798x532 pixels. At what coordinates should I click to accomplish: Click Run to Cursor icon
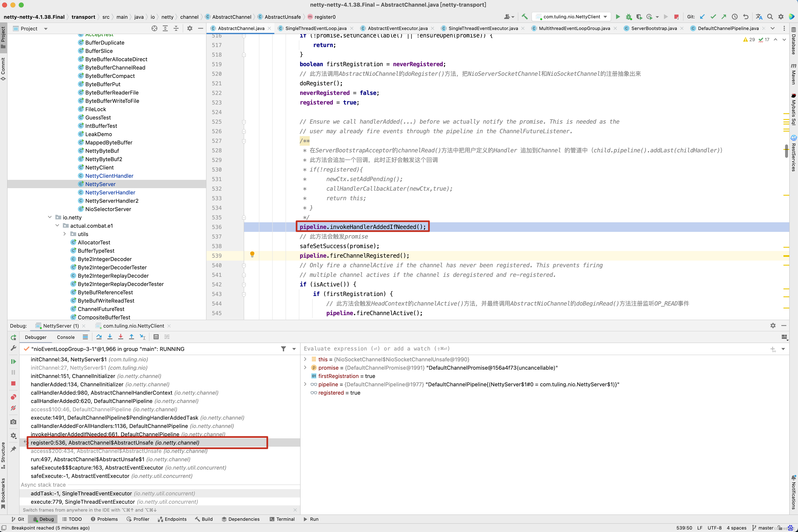[x=143, y=337]
